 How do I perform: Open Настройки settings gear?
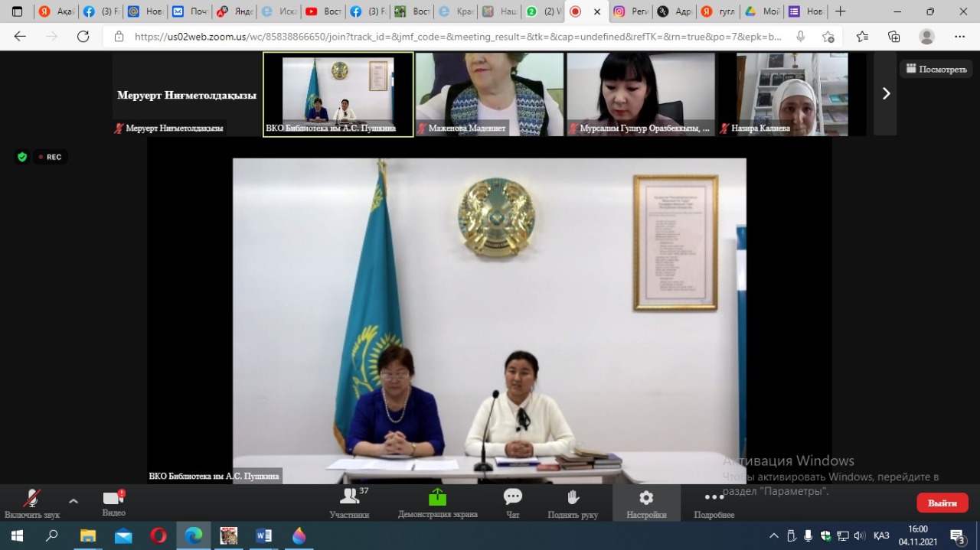646,503
